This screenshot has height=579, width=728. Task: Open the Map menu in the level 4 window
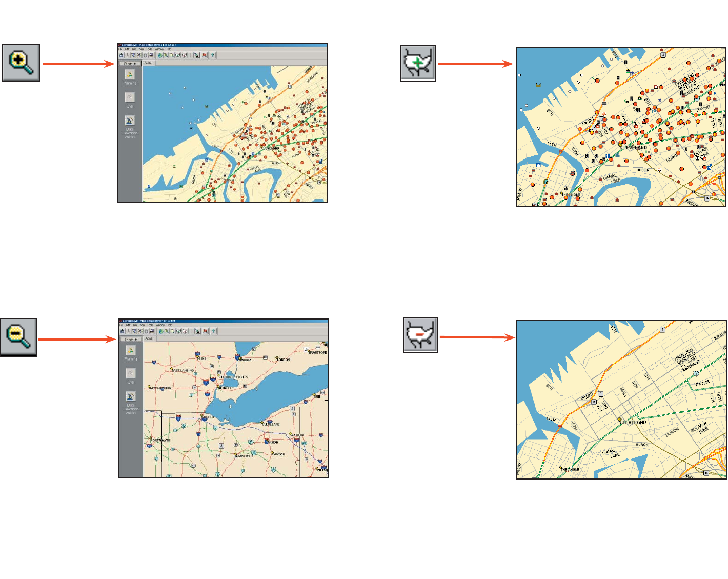click(x=143, y=325)
